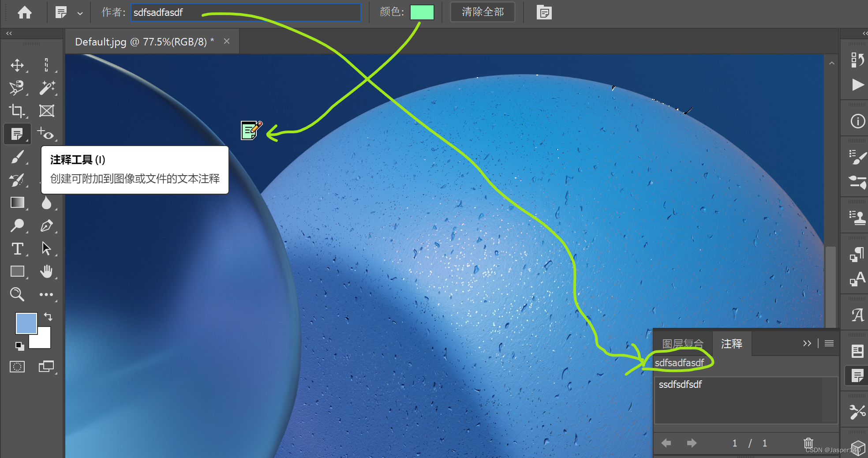Select the History Brush tool
This screenshot has height=458, width=868.
point(17,180)
